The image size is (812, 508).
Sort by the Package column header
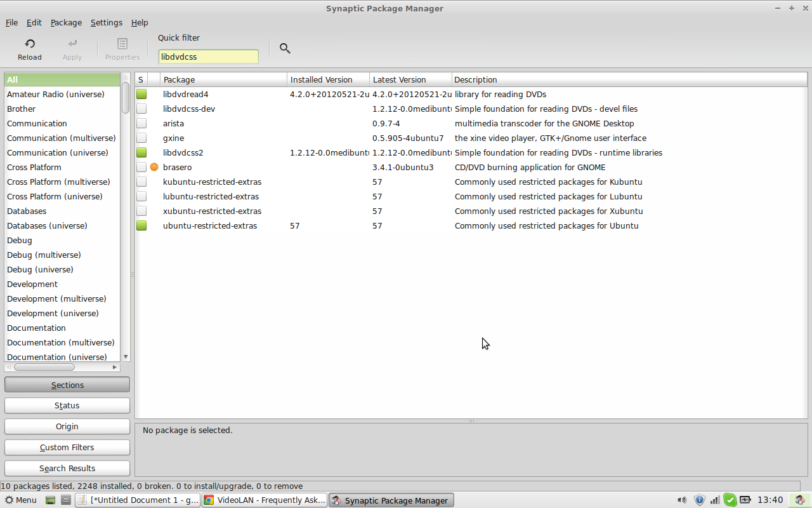click(x=223, y=79)
